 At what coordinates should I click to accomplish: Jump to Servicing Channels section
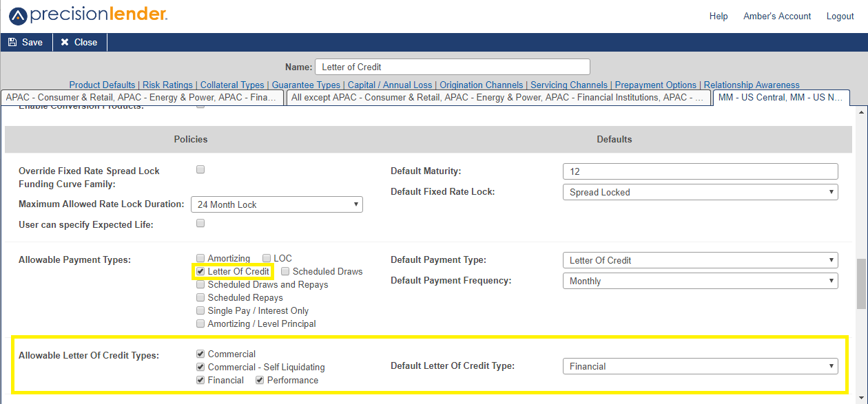[569, 85]
